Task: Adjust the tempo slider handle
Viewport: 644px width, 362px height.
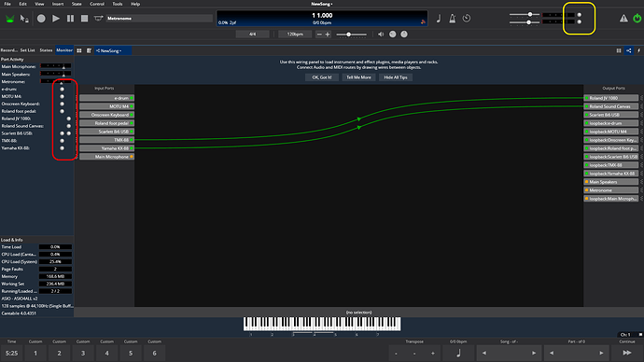Action: click(348, 35)
